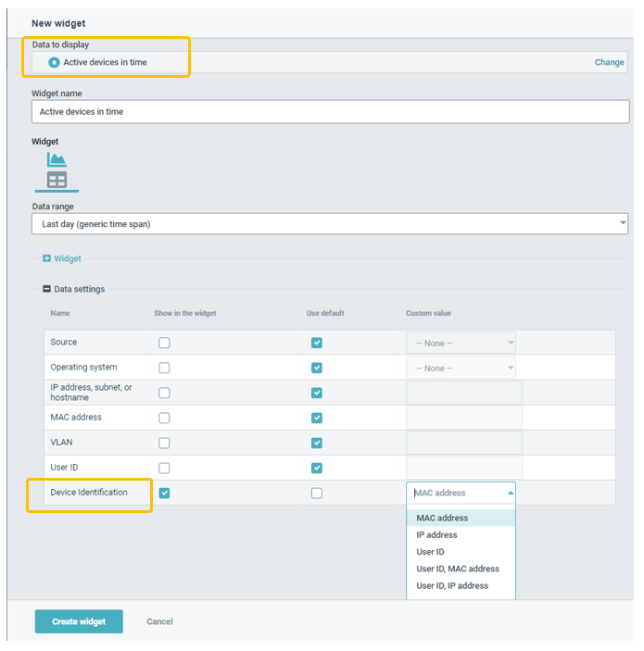Click the Widget name text field
The width and height of the screenshot is (644, 651).
click(329, 111)
